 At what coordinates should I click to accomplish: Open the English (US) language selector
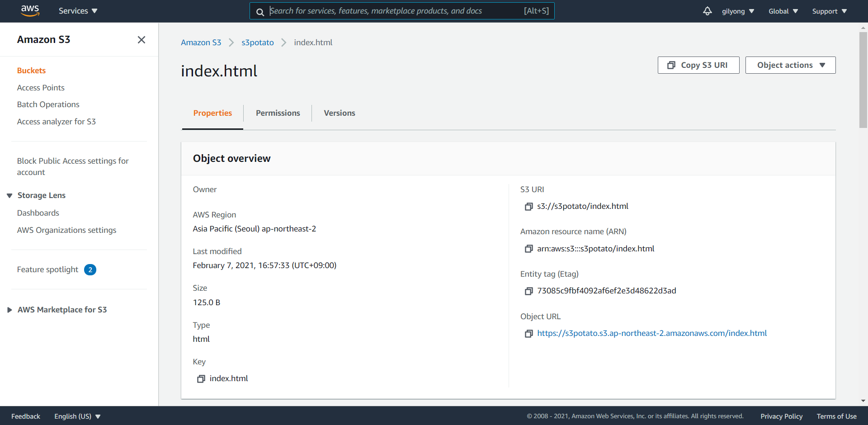77,416
